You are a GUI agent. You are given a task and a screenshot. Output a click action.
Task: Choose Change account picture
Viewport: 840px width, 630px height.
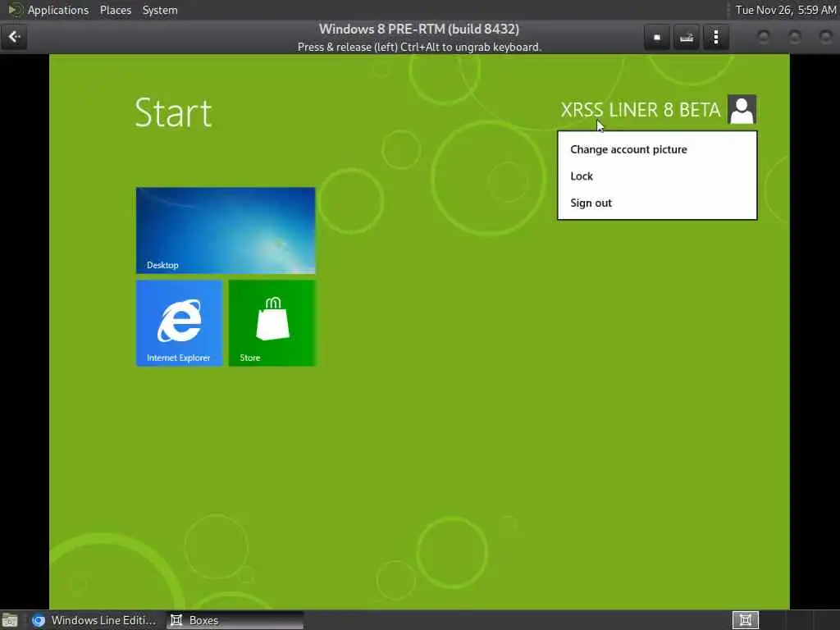628,149
